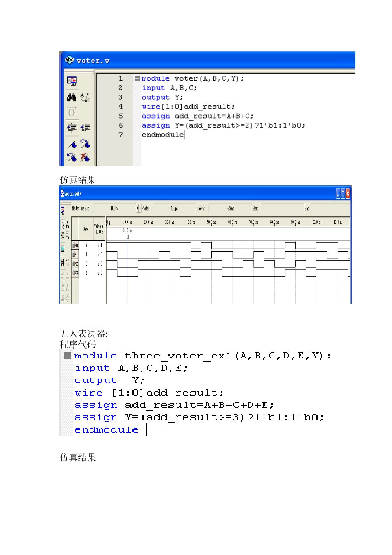The height and width of the screenshot is (555, 392).
Task: Click the Master Time Bar 10.0 ns field
Action: tap(115, 208)
